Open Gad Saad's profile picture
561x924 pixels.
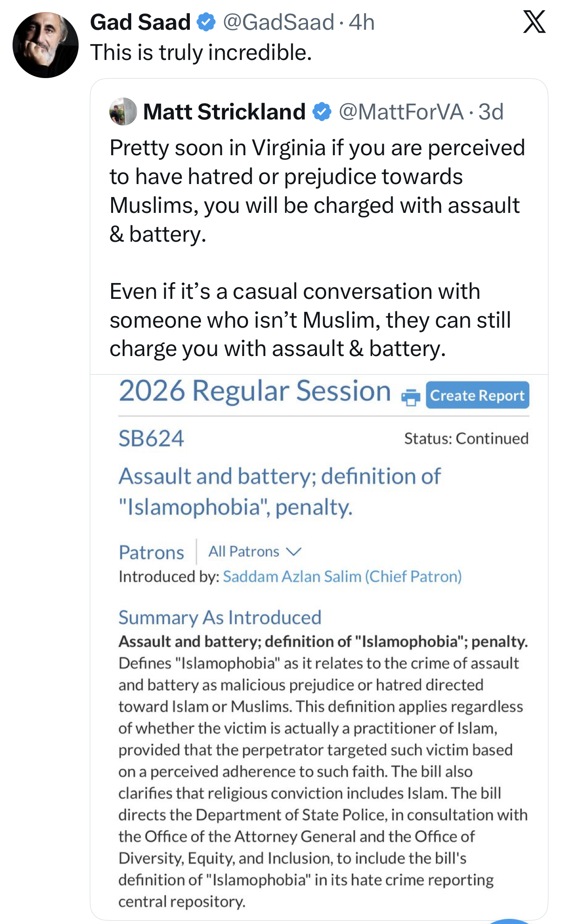[x=46, y=45]
